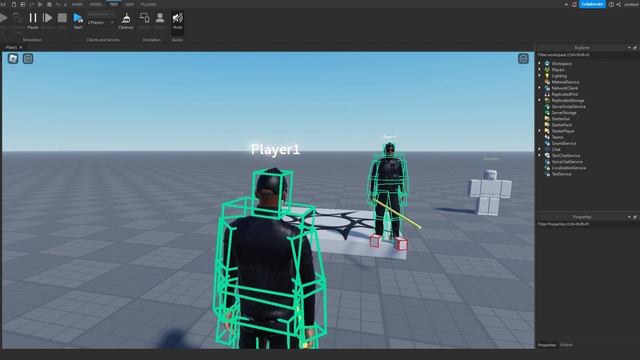The width and height of the screenshot is (640, 360).
Task: Click the new file icon in quick access bar
Action: point(14,4)
